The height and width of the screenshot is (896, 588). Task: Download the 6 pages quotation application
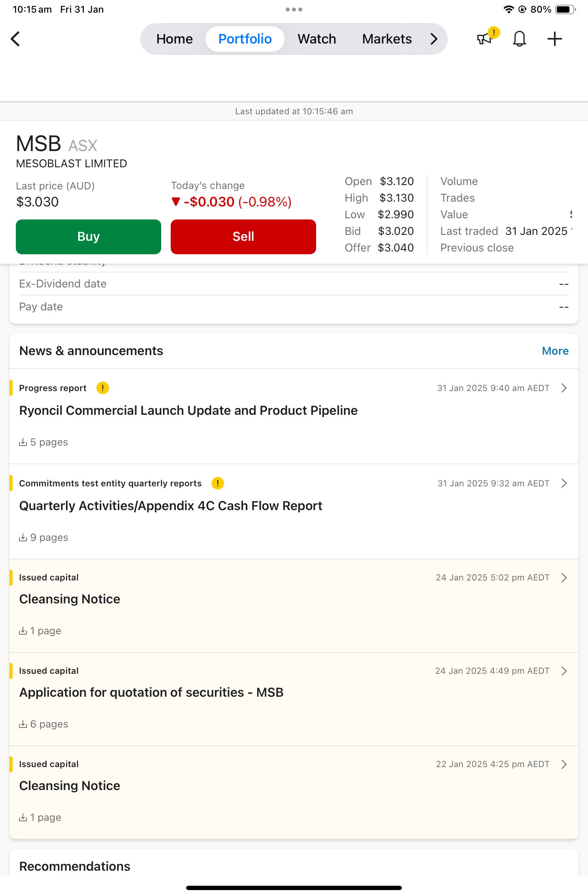[43, 724]
